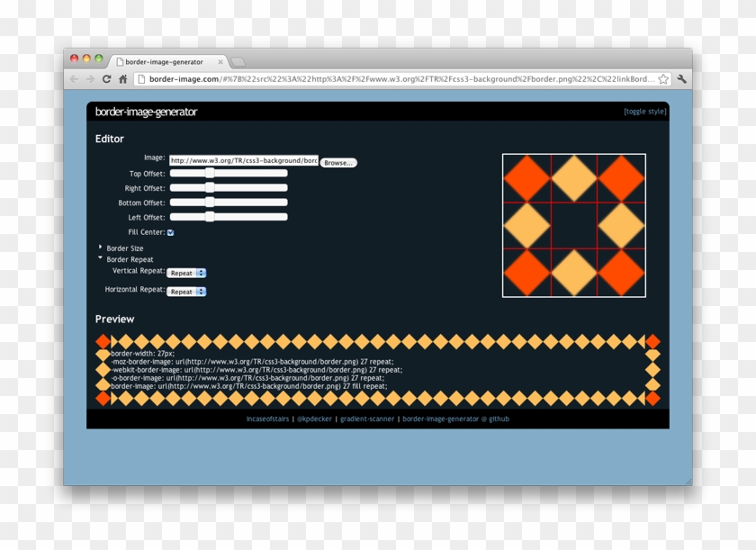Open the Vertical Repeat dropdown

coord(188,273)
